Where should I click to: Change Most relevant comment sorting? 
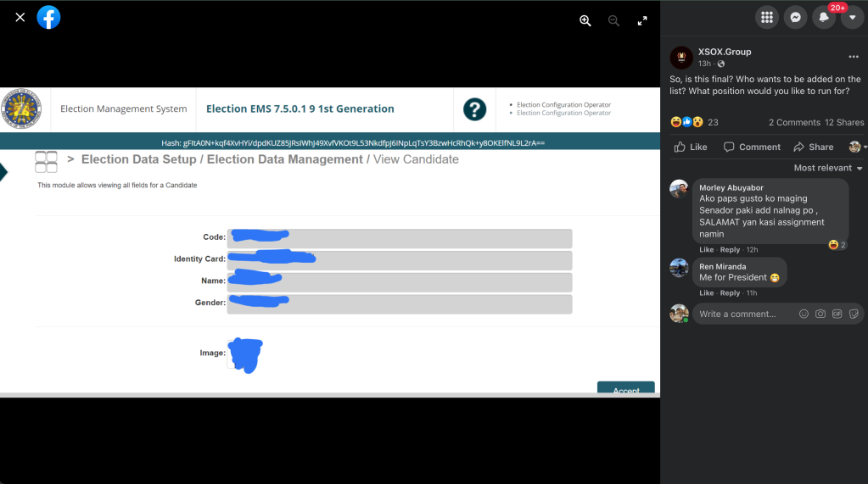coord(828,168)
